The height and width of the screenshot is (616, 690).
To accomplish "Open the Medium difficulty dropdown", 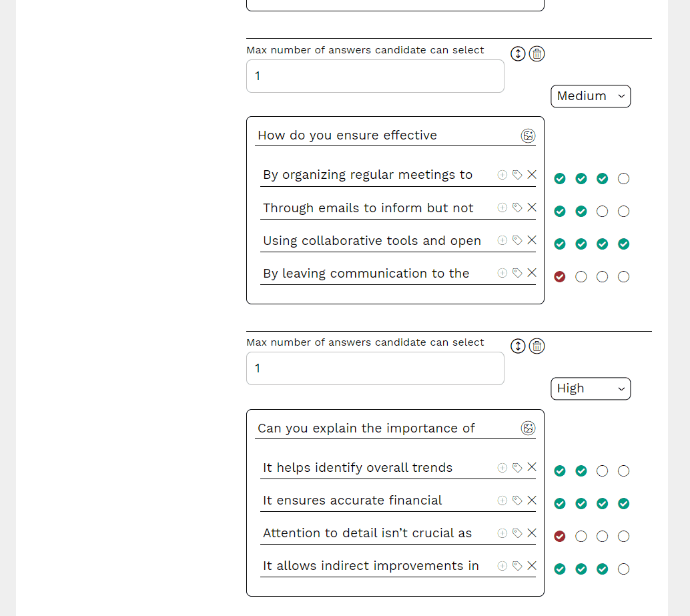I will (x=590, y=96).
